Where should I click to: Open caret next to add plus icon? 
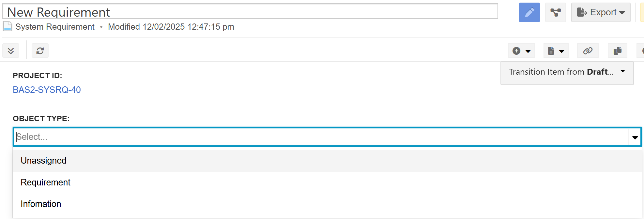click(528, 51)
